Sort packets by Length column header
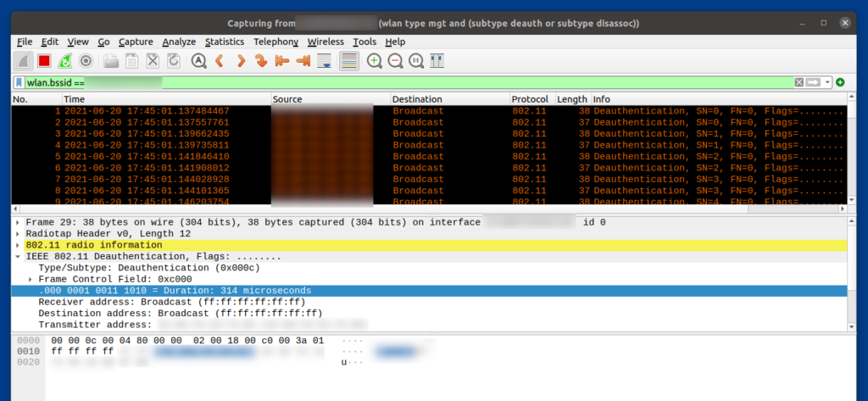Image resolution: width=868 pixels, height=401 pixels. click(x=572, y=99)
